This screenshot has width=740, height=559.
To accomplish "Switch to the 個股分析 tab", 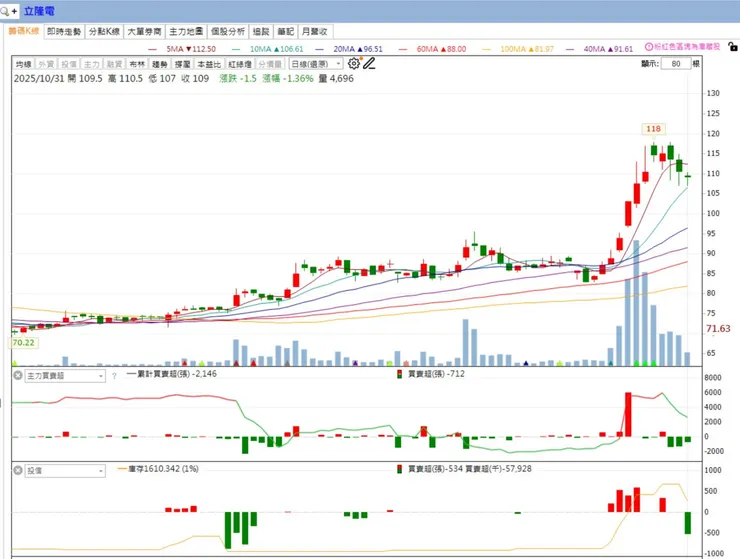I will coord(228,31).
